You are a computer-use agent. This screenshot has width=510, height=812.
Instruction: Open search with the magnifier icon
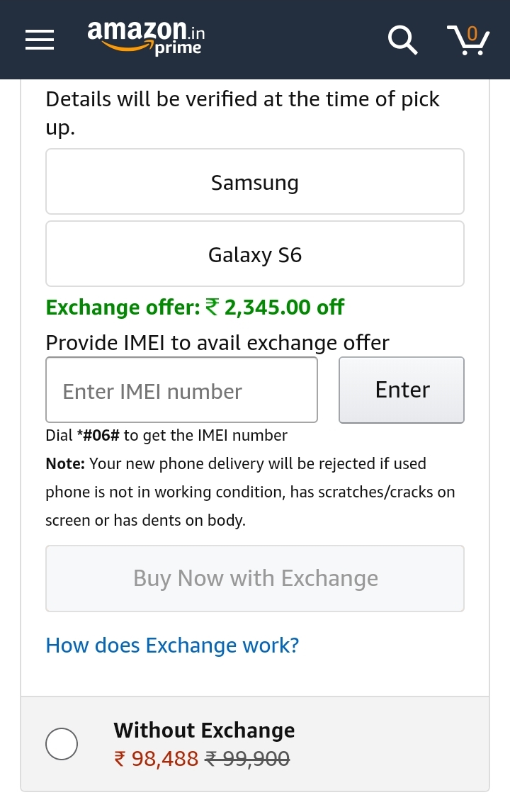pos(402,40)
